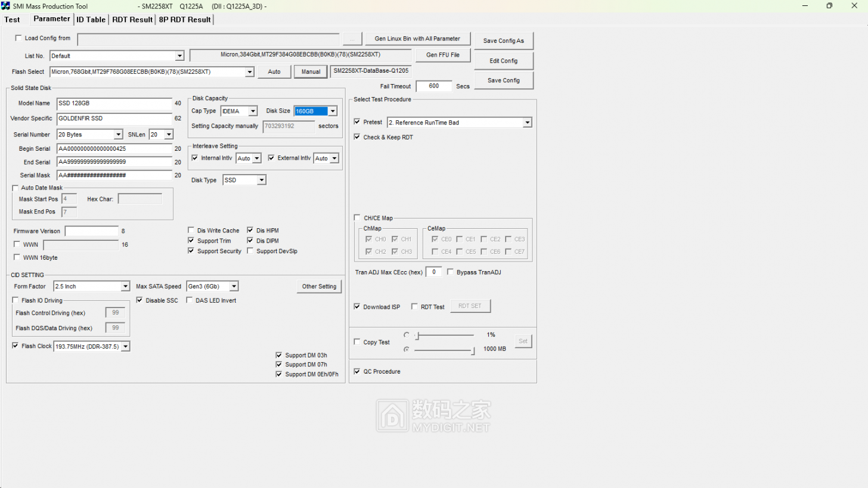Toggle the Internal Intlv checkbox
Screen dimensions: 868x488
click(195, 158)
